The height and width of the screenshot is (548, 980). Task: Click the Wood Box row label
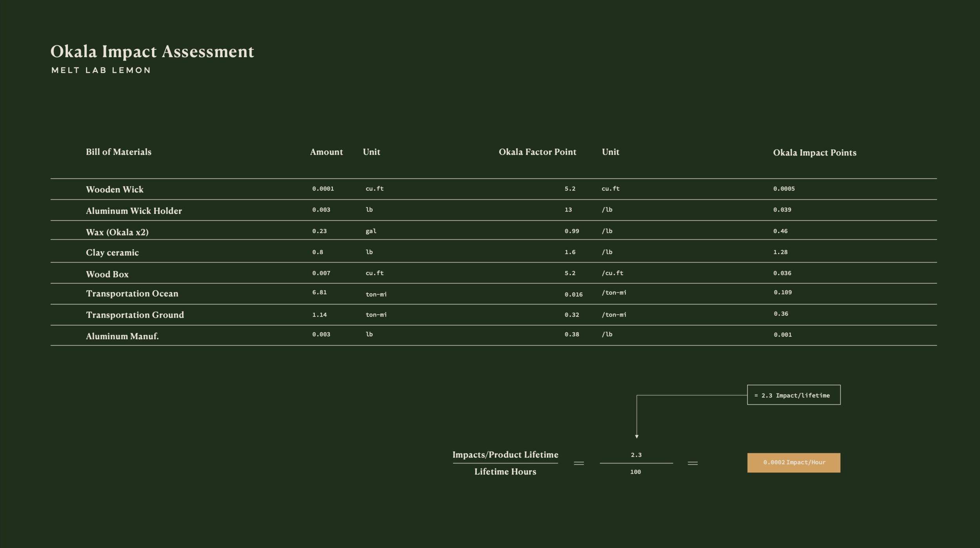pos(107,274)
